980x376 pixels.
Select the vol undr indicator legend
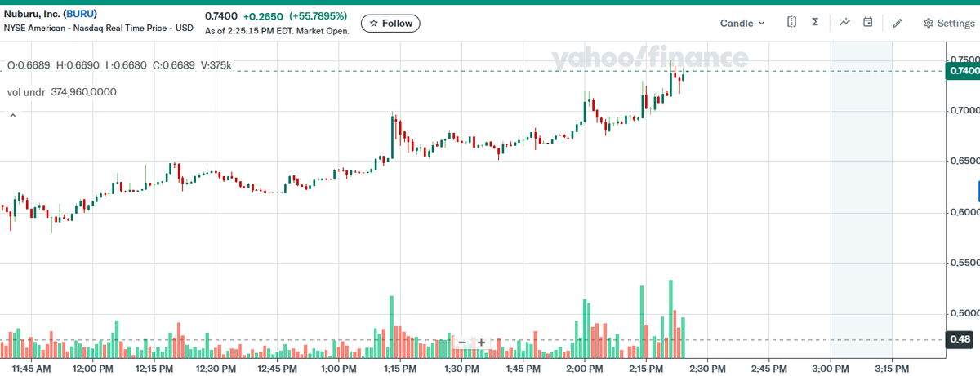click(x=62, y=92)
